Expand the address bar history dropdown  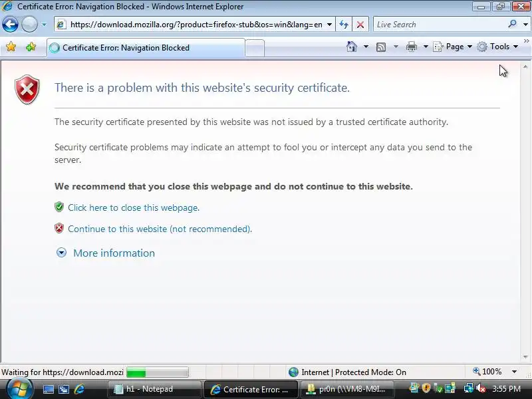329,25
